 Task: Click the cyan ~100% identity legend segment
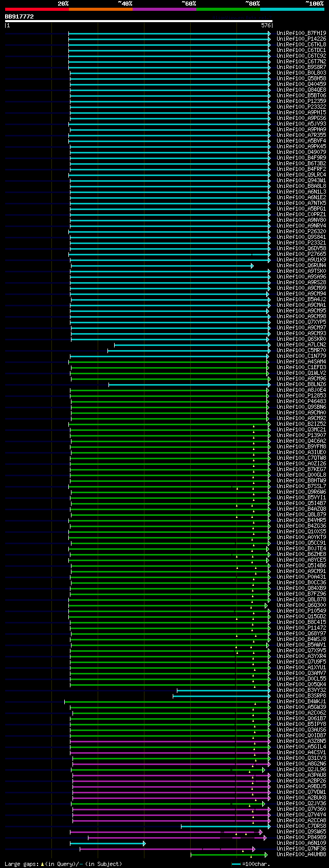click(292, 9)
